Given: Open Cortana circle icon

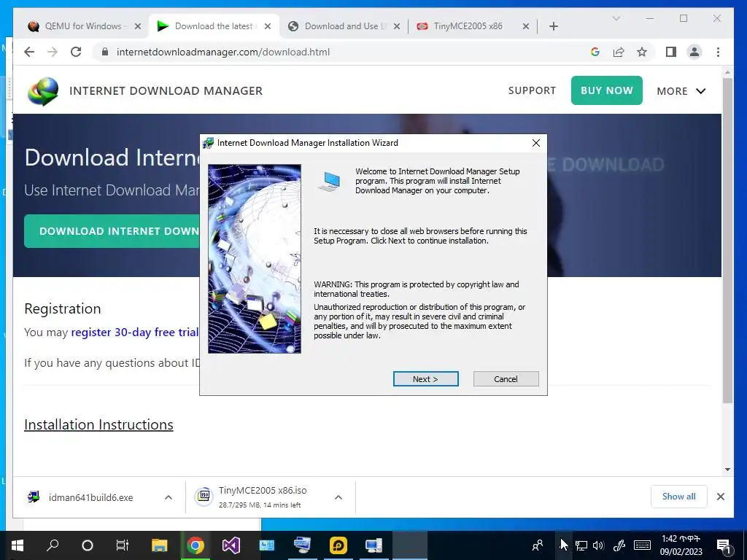Looking at the screenshot, I should pos(88,545).
